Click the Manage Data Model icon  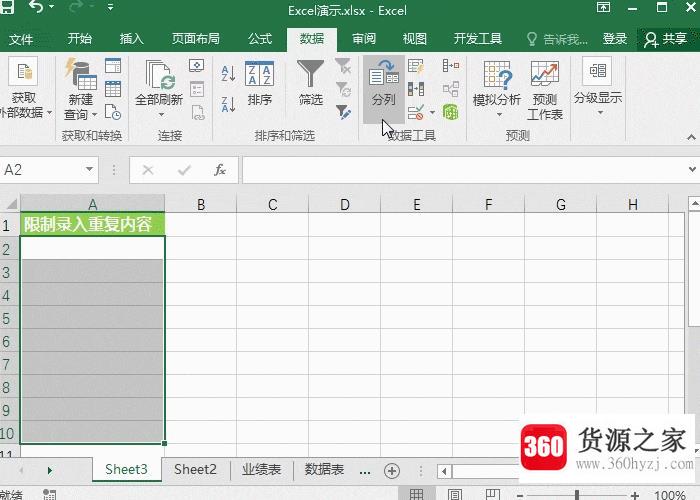(x=451, y=112)
